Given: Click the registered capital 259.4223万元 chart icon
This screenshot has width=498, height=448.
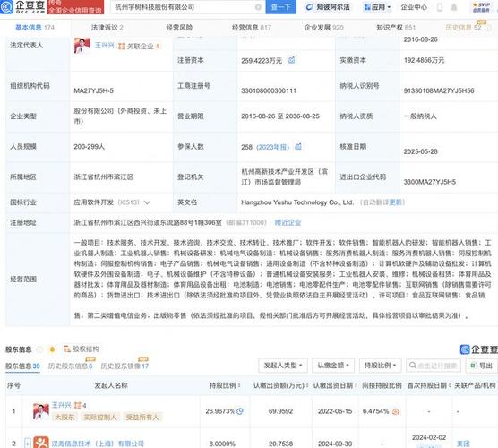Looking at the screenshot, I should [291, 60].
